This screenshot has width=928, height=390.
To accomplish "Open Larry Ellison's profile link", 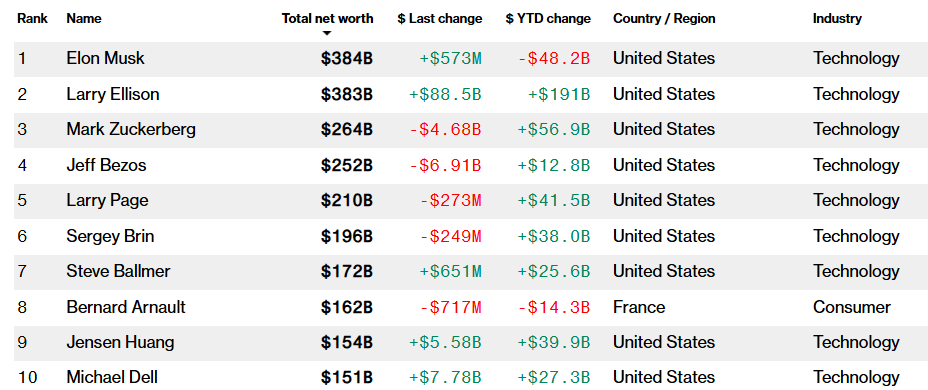I will (x=112, y=94).
